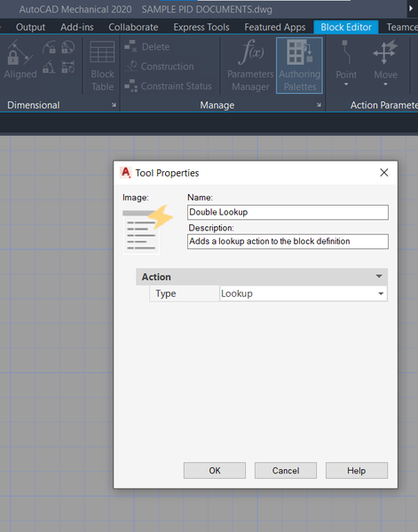Click the Convert dimensional constraint icon
The width and height of the screenshot is (418, 532).
[68, 66]
